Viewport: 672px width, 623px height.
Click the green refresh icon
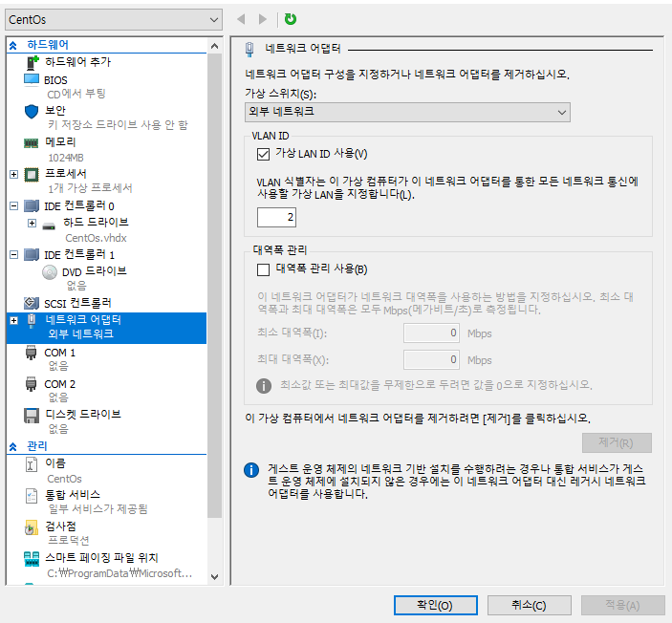pyautogui.click(x=291, y=19)
